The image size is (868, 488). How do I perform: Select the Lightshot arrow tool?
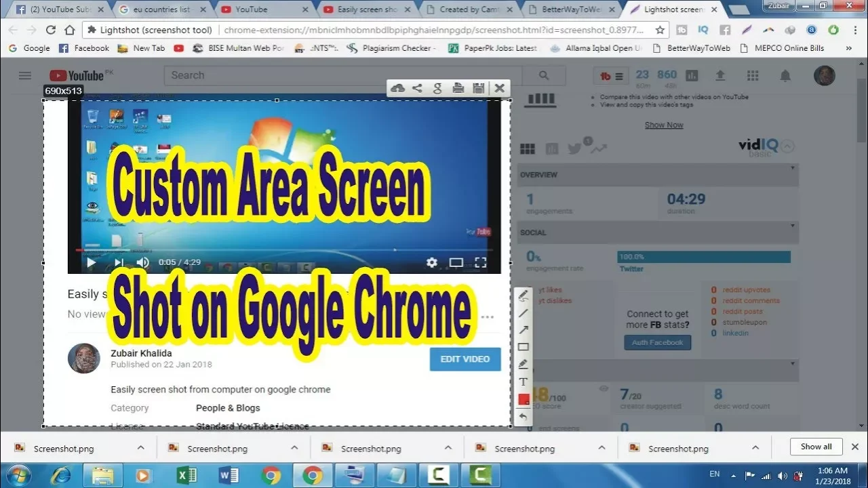pyautogui.click(x=524, y=330)
